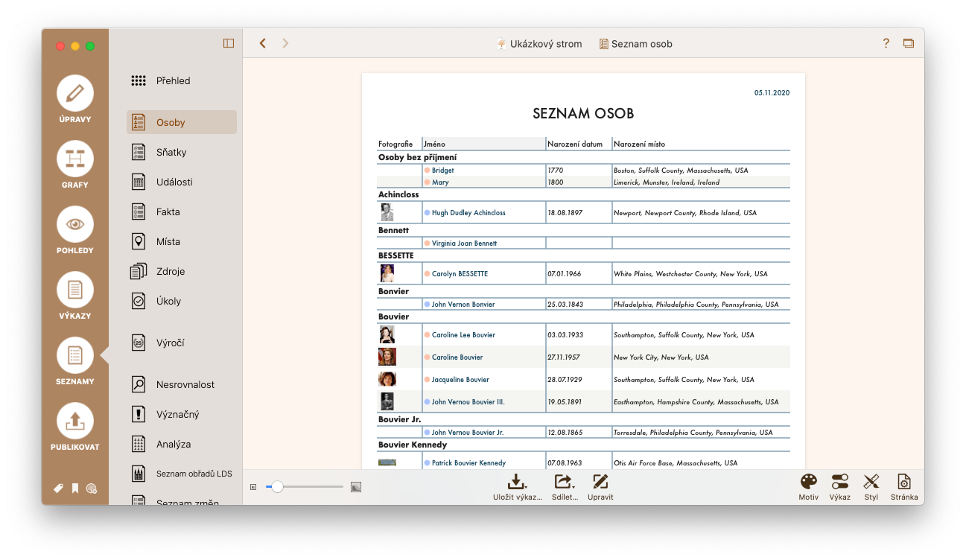Open the Publikovat publish section

(x=74, y=427)
